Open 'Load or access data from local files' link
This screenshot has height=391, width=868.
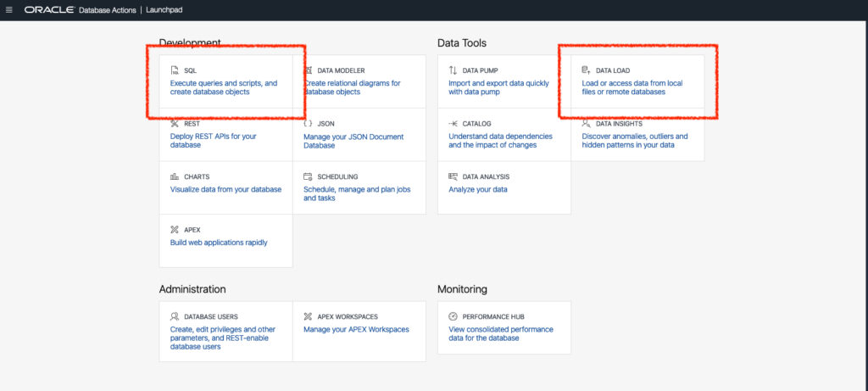tap(632, 87)
